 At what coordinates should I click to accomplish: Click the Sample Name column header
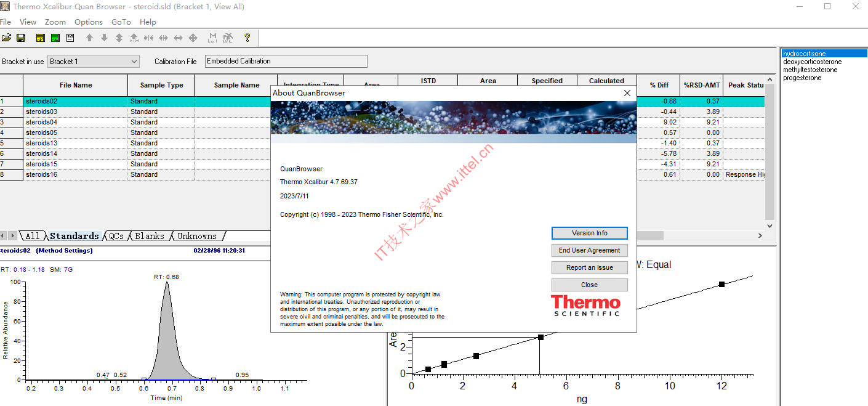[x=236, y=85]
